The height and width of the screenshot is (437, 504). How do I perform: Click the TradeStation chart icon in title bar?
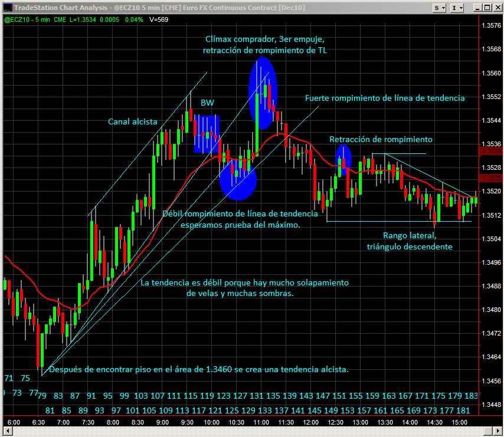(x=8, y=8)
